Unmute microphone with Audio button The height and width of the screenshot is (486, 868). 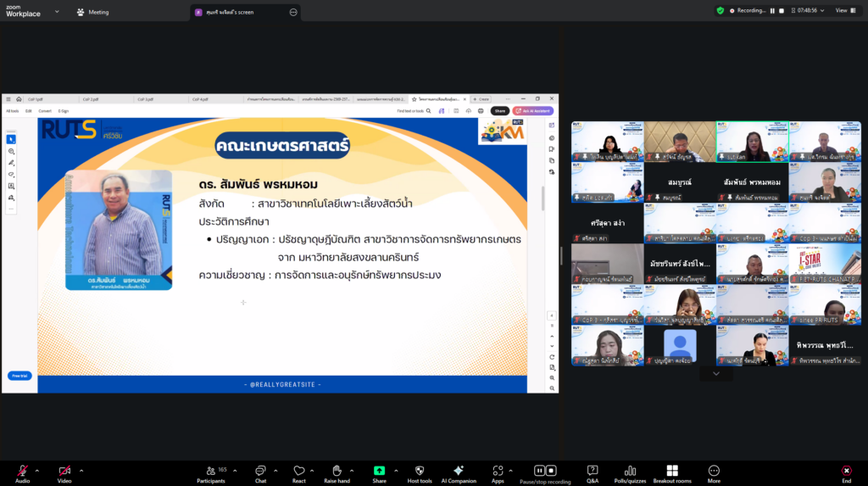tap(22, 474)
